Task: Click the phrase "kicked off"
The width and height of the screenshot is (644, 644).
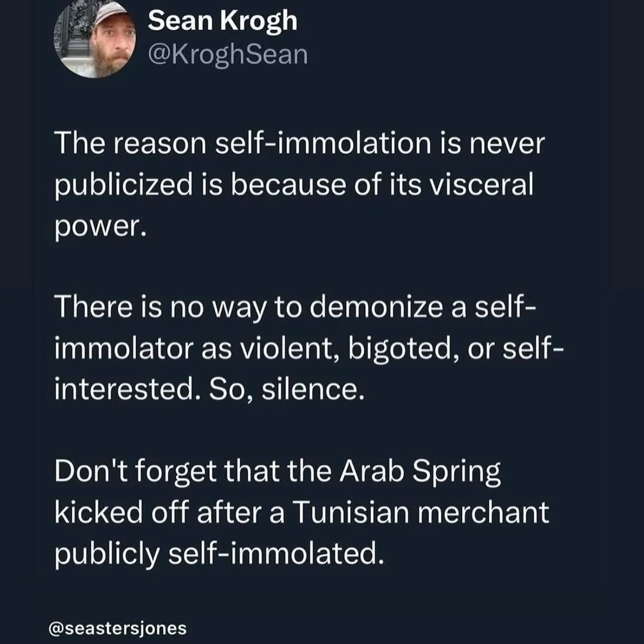Action: pos(119,513)
